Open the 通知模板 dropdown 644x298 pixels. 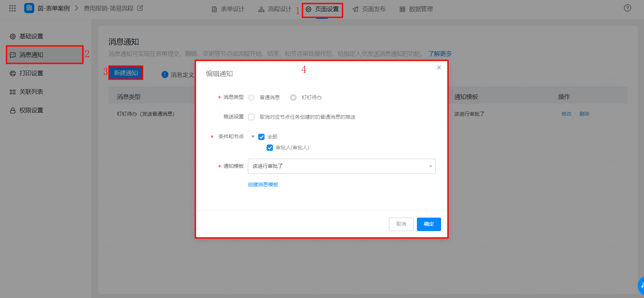[x=341, y=166]
